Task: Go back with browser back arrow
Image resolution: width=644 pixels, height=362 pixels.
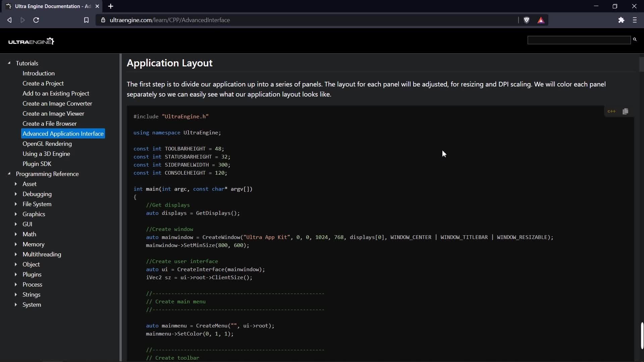Action: pyautogui.click(x=9, y=20)
